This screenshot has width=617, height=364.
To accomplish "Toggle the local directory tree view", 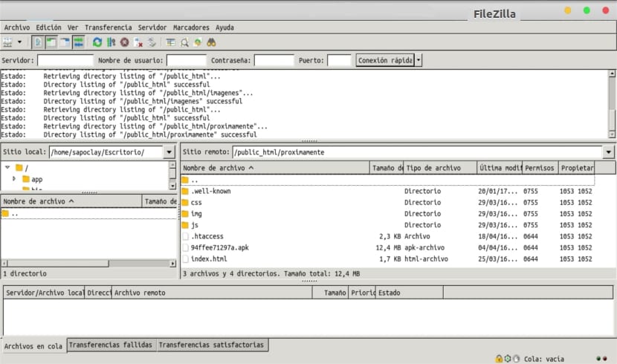I will pyautogui.click(x=51, y=42).
